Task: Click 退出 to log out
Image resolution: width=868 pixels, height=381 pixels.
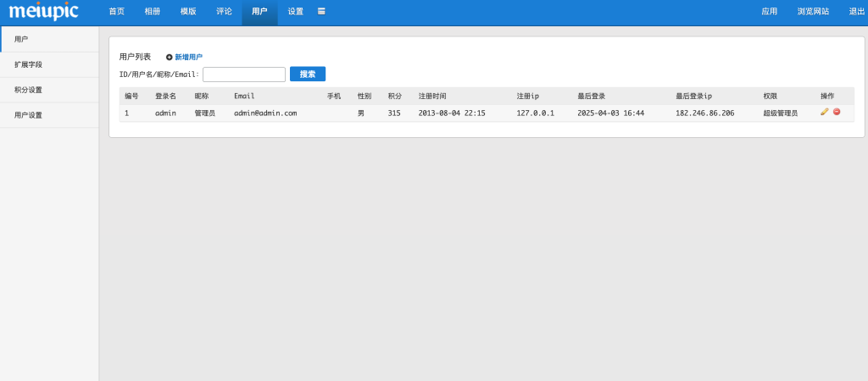Action: pos(857,11)
